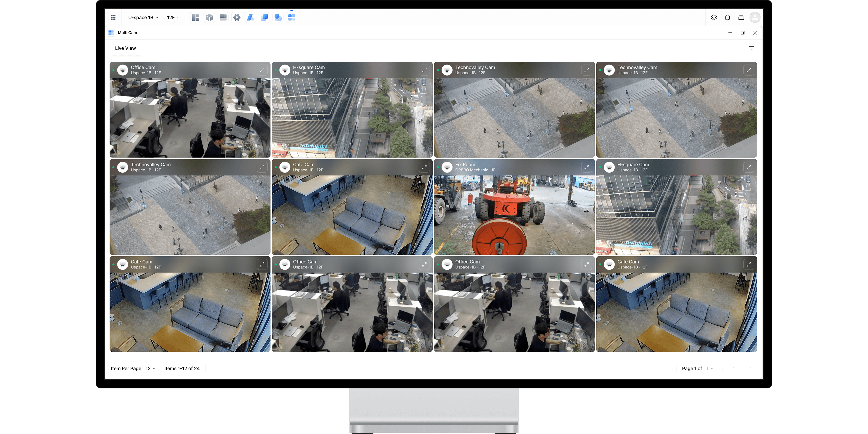Click the stacked windows icon near bell
The image size is (868, 434).
coord(741,18)
